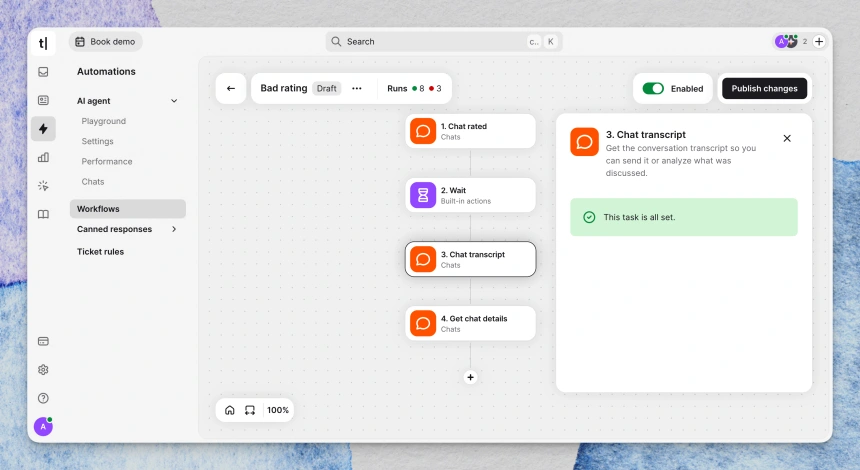
Task: Click the plus icon near top-right avatars
Action: [819, 42]
